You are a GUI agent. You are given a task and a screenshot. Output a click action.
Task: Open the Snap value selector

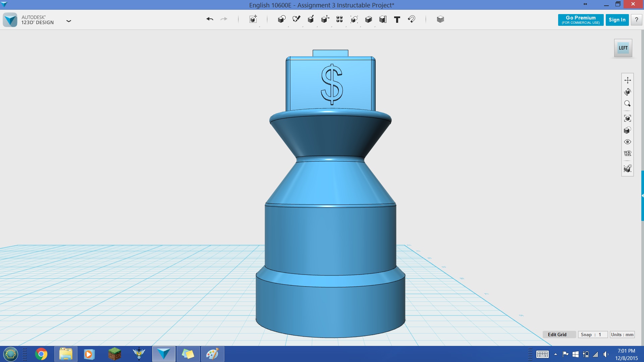click(592, 335)
